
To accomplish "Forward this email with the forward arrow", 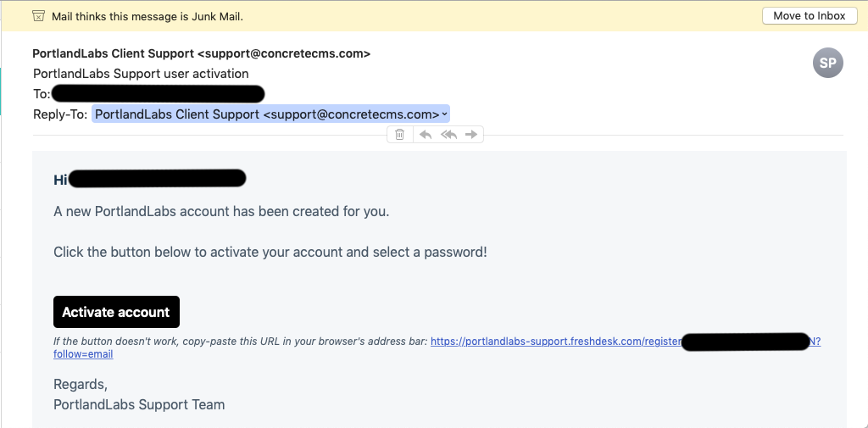I will (x=472, y=134).
